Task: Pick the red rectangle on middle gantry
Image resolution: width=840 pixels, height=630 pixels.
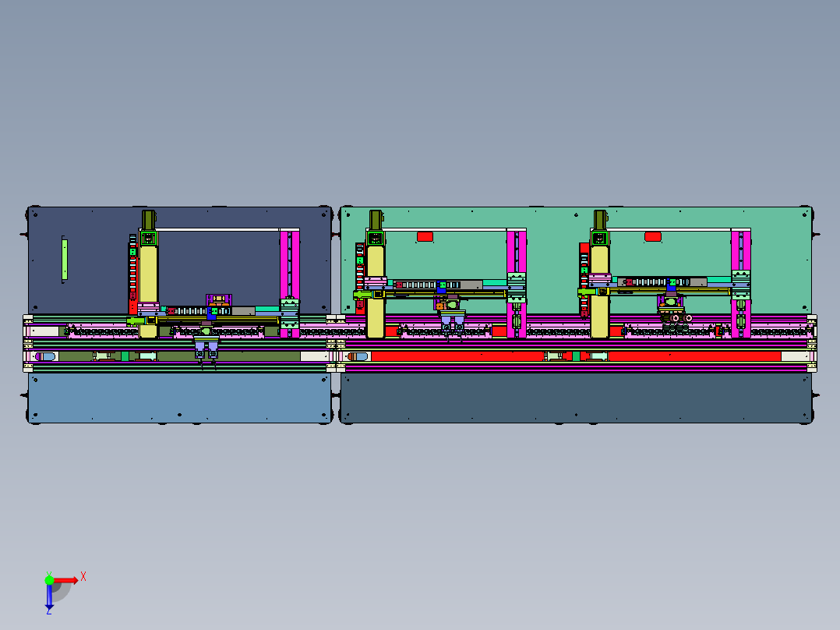Action: [425, 236]
